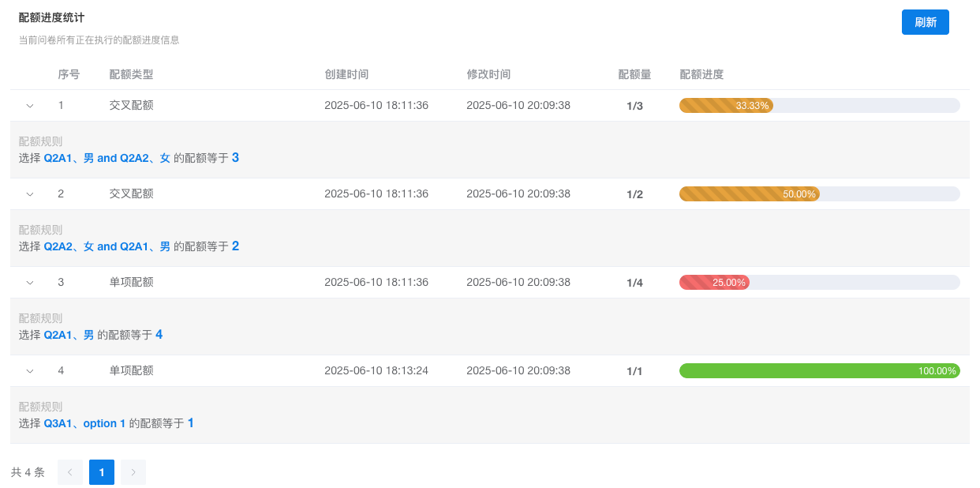Go to previous page arrow
Viewport: 980px width, 488px height.
(x=70, y=472)
